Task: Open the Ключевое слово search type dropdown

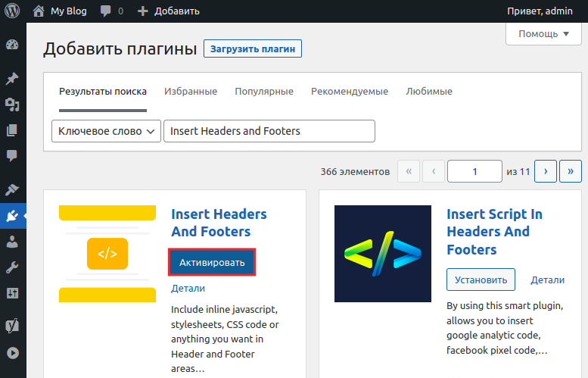Action: (106, 131)
